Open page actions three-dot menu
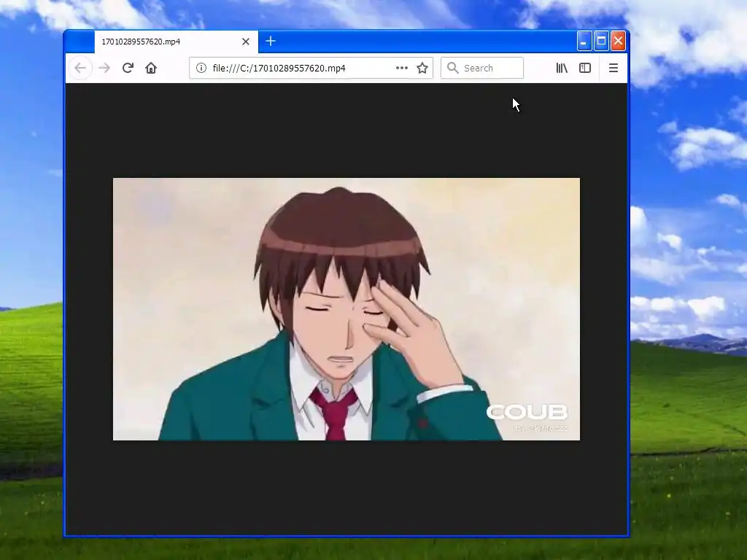 (x=402, y=68)
